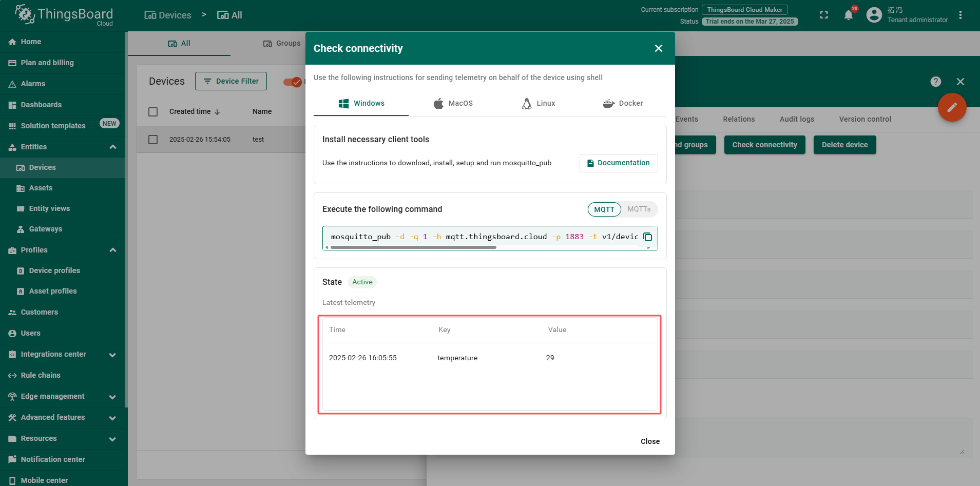Viewport: 980px width, 486px height.
Task: Switch to the MacOS tab
Action: (453, 103)
